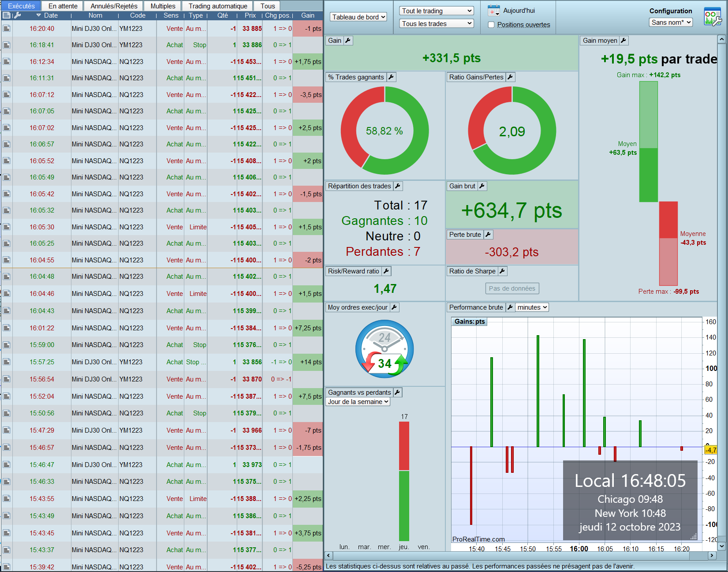
Task: Open the Tous les trades dropdown
Action: point(437,24)
